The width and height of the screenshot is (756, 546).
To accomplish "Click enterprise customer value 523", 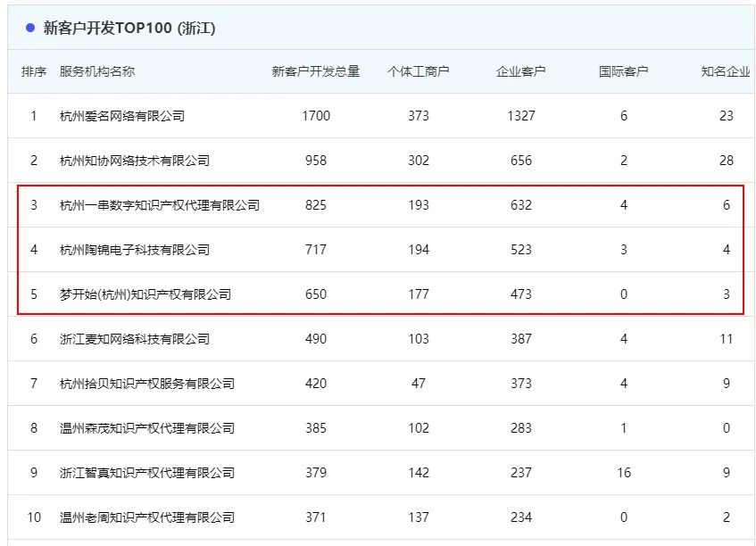I will click(x=520, y=250).
